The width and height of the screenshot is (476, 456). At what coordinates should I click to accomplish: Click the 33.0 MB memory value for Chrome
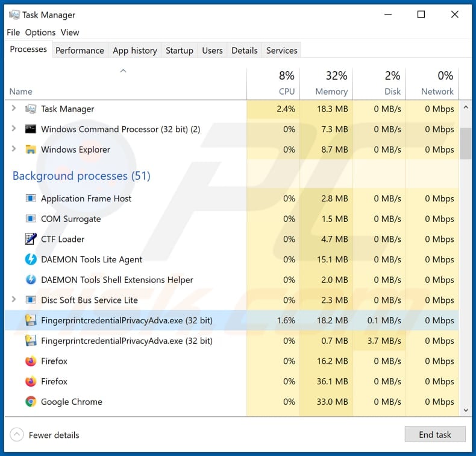[x=332, y=402]
